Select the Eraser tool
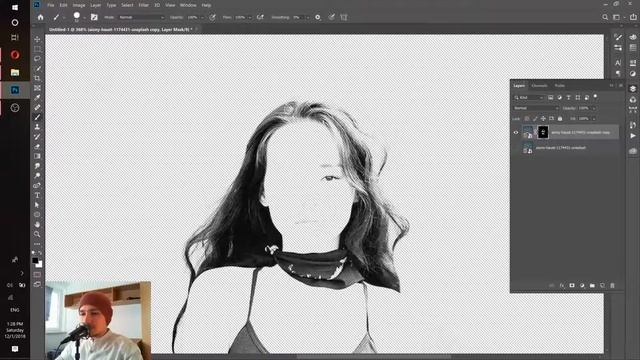This screenshot has height=360, width=640. point(37,147)
